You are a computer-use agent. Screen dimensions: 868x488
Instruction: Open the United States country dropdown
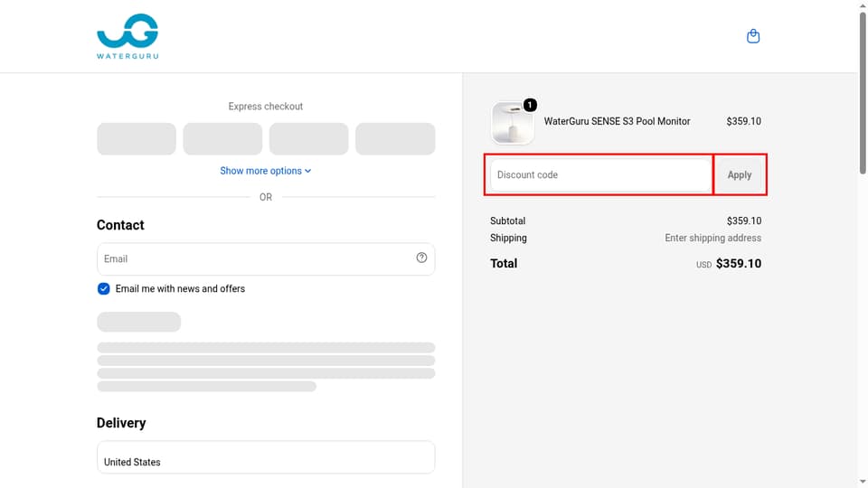click(x=266, y=457)
